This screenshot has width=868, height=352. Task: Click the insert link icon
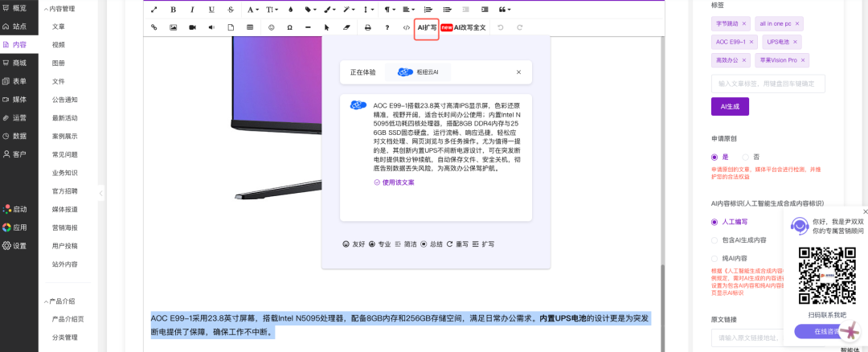[x=154, y=27]
